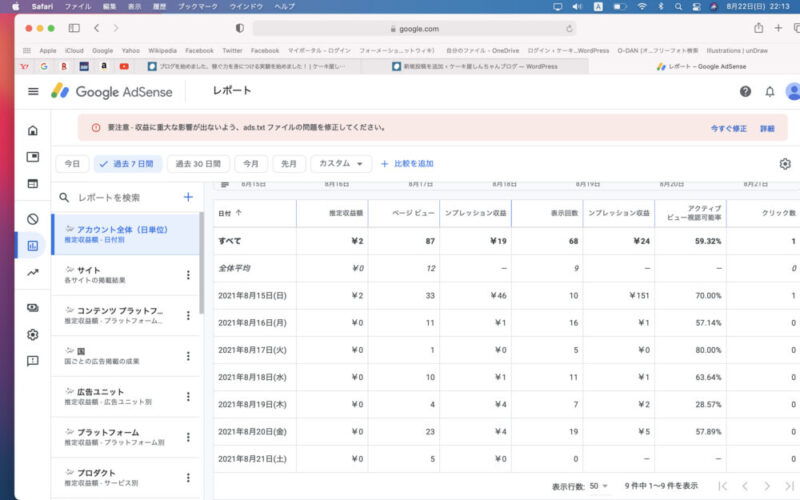Select the Reports bar chart sidebar icon

[x=33, y=245]
